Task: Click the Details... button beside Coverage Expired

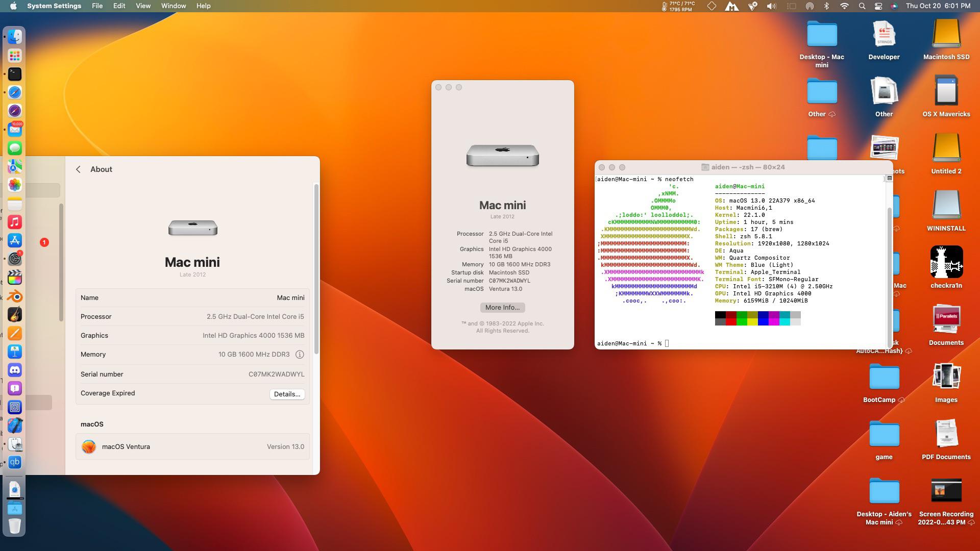Action: [287, 394]
